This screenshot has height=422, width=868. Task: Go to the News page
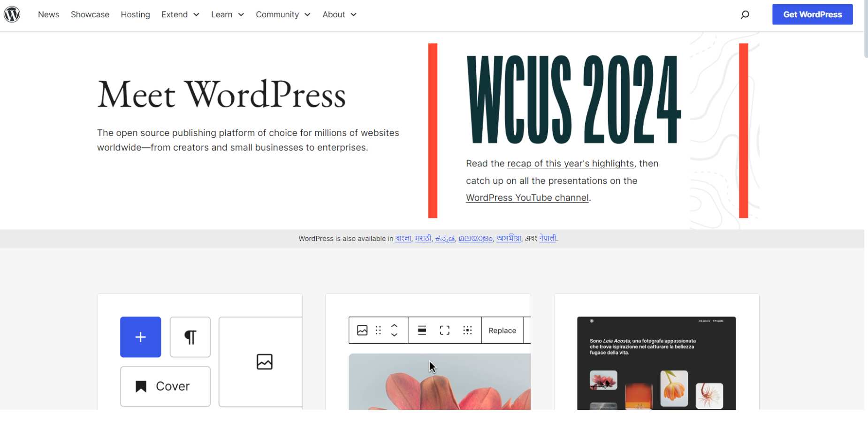pos(49,15)
